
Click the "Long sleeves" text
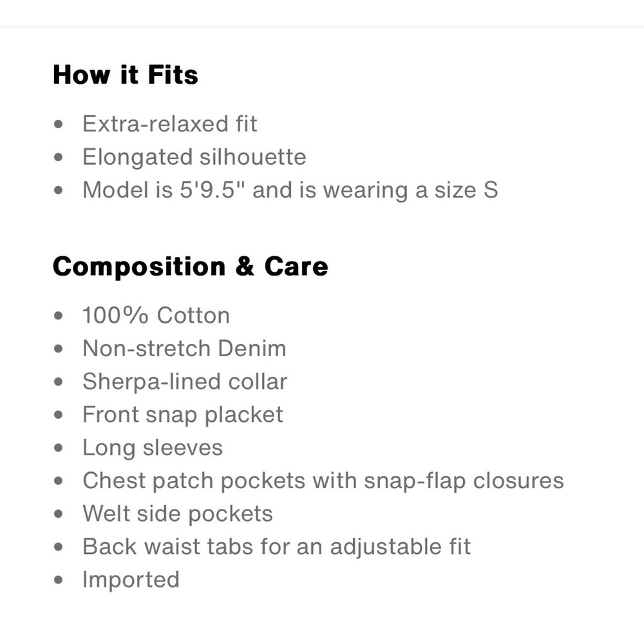(152, 448)
